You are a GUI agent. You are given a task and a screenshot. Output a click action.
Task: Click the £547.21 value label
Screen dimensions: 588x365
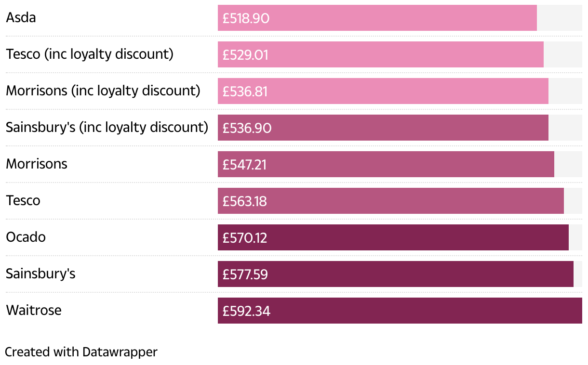(x=244, y=165)
